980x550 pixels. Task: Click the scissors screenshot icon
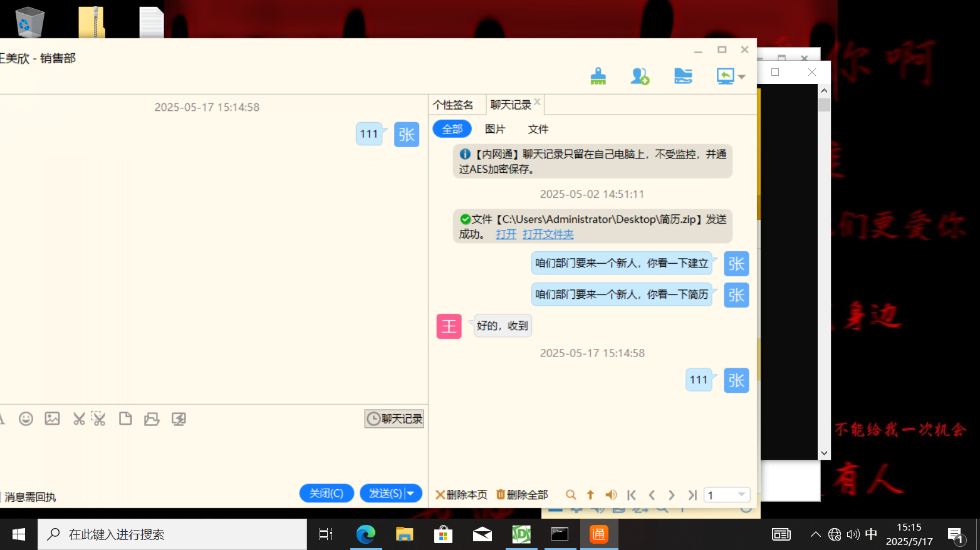pos(79,419)
